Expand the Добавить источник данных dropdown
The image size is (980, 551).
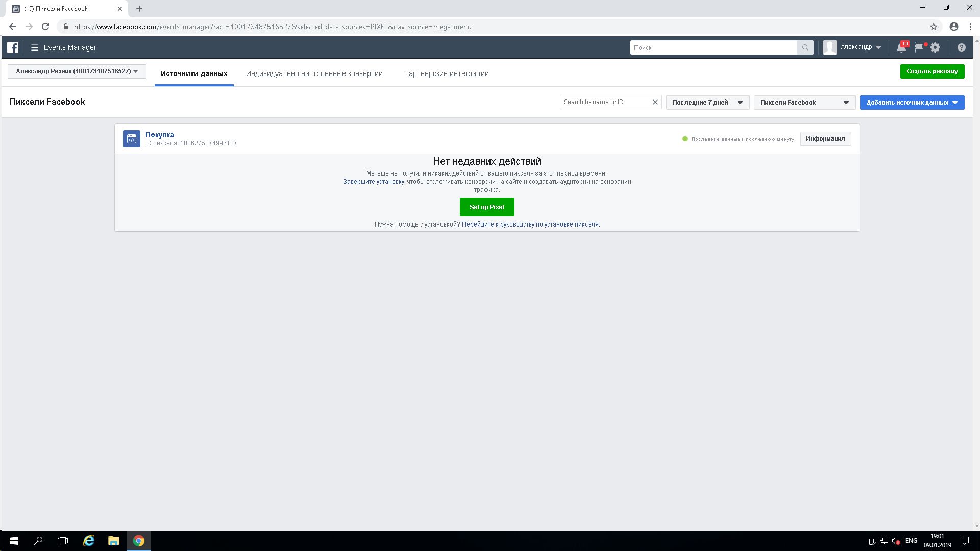(x=912, y=103)
